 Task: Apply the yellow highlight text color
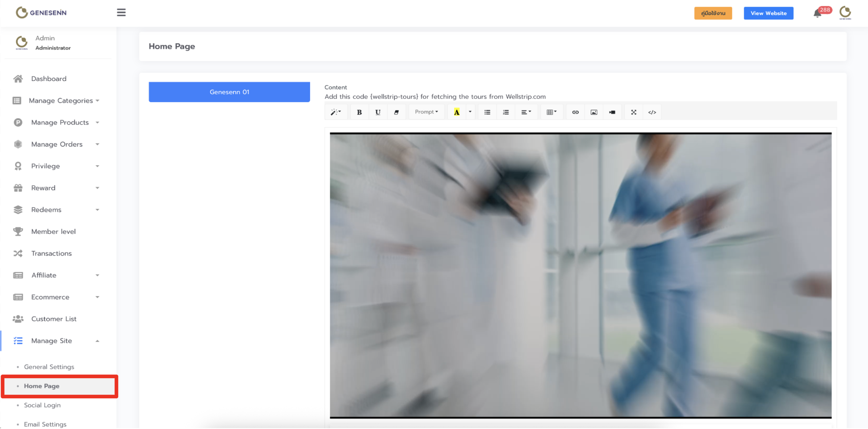[x=456, y=112]
